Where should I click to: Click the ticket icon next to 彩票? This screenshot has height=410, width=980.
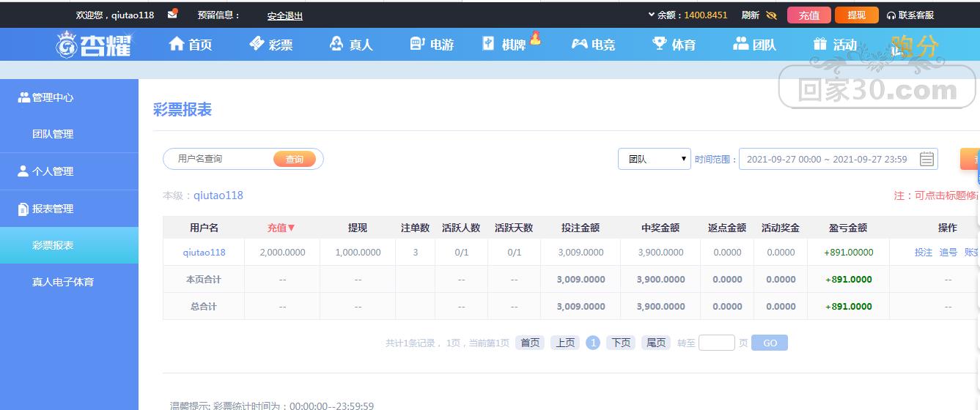[x=257, y=44]
